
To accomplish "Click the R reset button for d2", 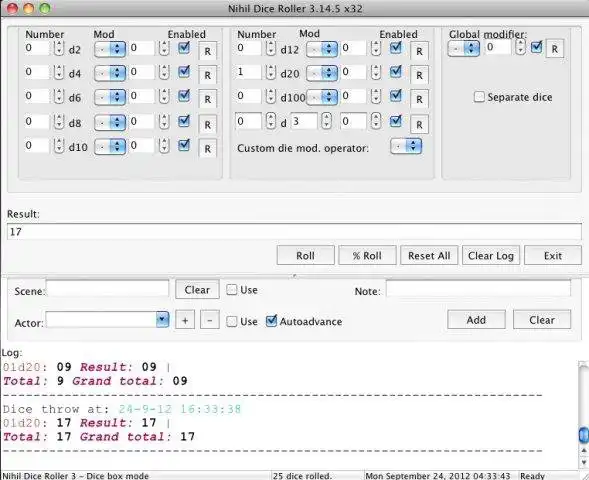I will tap(207, 51).
